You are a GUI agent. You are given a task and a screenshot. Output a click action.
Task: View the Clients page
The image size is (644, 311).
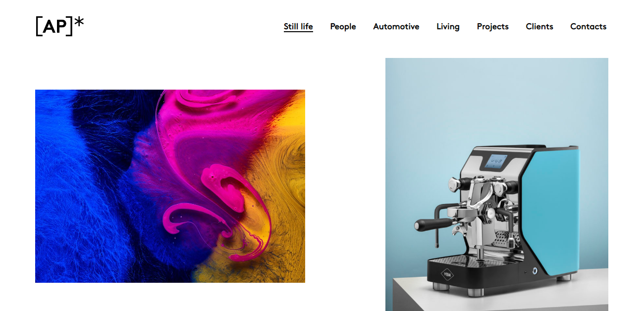[539, 26]
